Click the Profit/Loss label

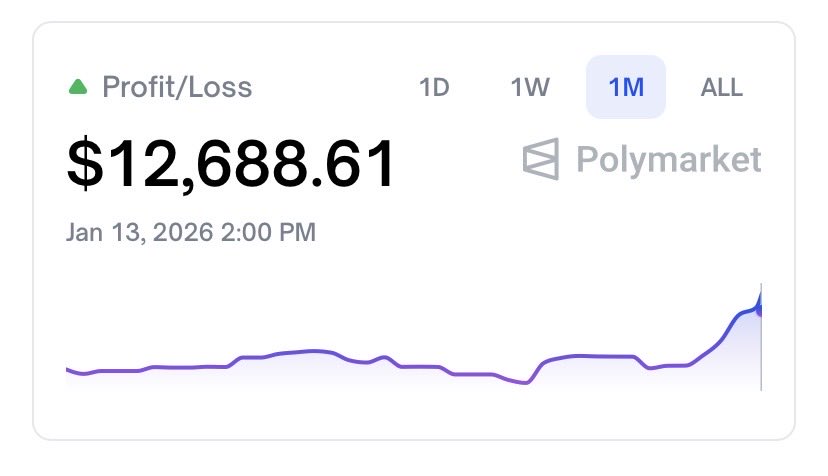point(177,87)
